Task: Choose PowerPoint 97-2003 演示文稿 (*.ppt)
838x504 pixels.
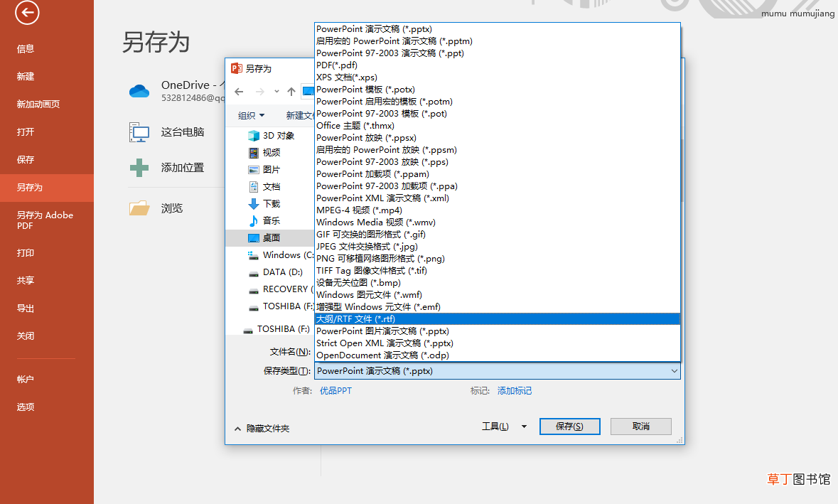Action: point(497,53)
